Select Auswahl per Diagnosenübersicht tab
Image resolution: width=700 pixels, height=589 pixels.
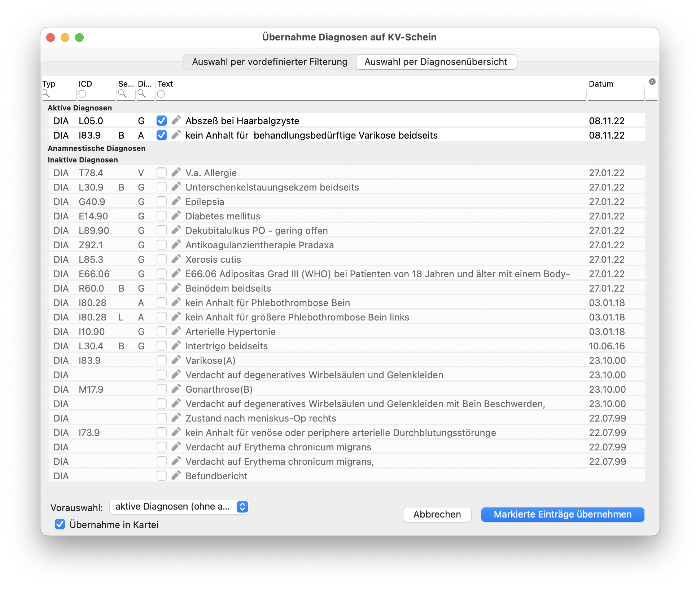click(436, 62)
